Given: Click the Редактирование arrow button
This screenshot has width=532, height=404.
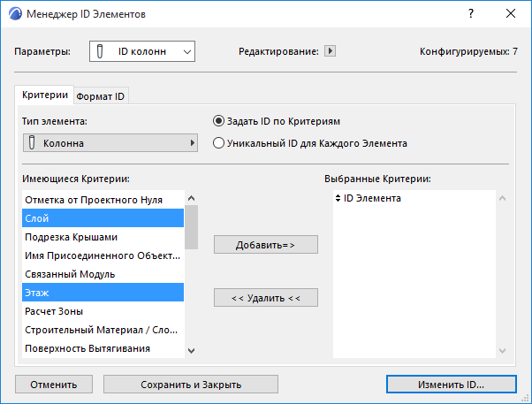Looking at the screenshot, I should (x=331, y=52).
